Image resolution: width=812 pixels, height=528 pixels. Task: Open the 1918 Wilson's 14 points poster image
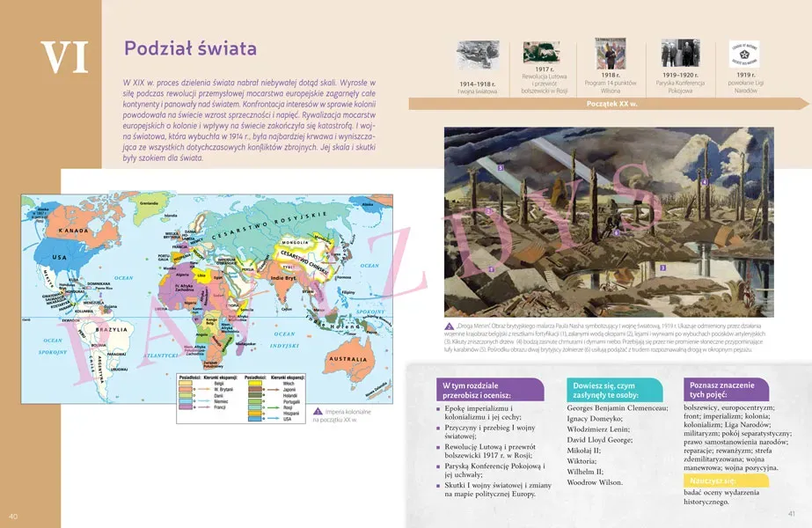point(611,54)
